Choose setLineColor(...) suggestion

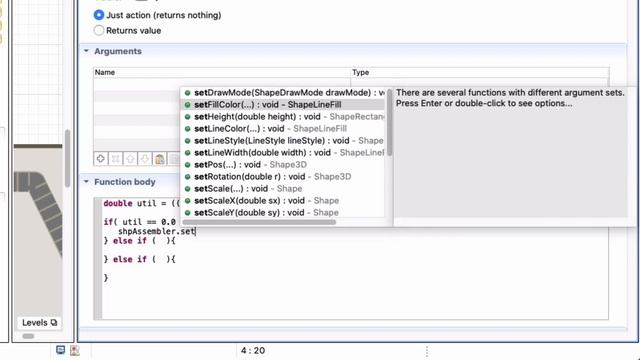(283, 129)
